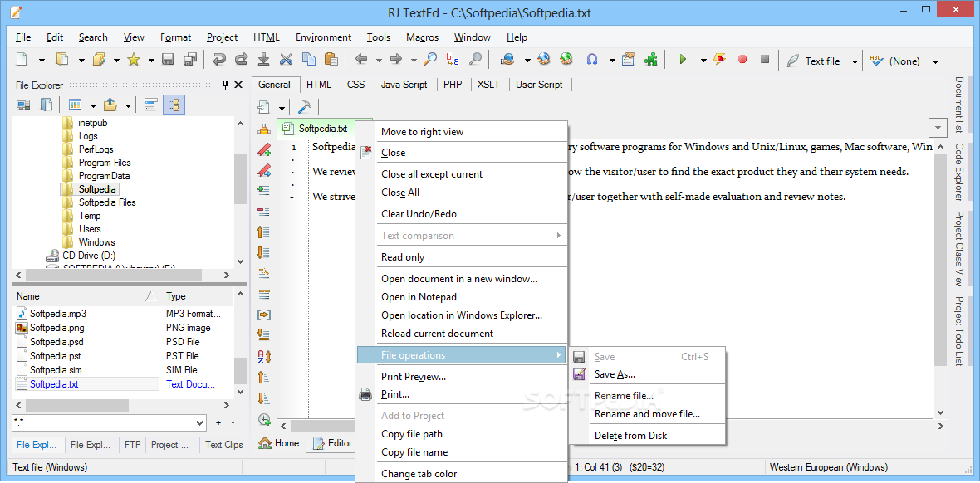Expand the Favorites star dropdown arrow
980x483 pixels.
[151, 61]
